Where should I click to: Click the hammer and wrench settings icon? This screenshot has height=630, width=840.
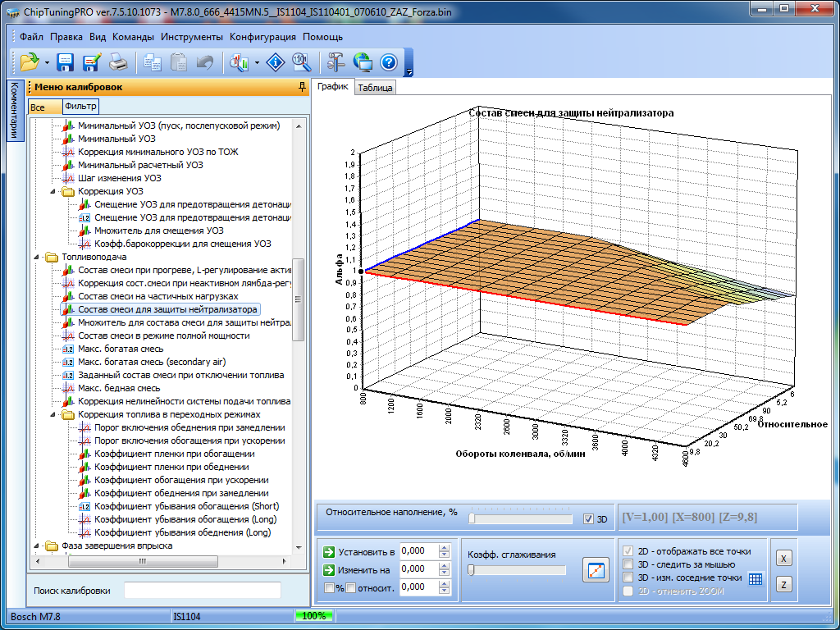pyautogui.click(x=336, y=62)
